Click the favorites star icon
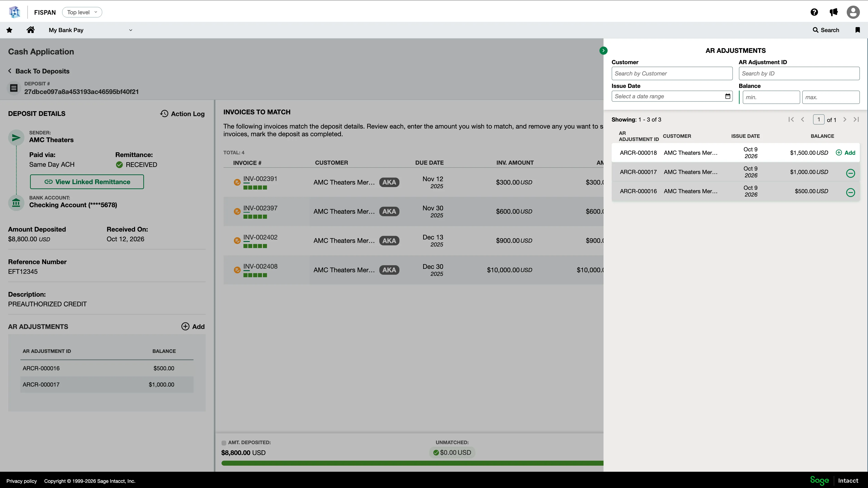The image size is (868, 488). click(x=9, y=30)
